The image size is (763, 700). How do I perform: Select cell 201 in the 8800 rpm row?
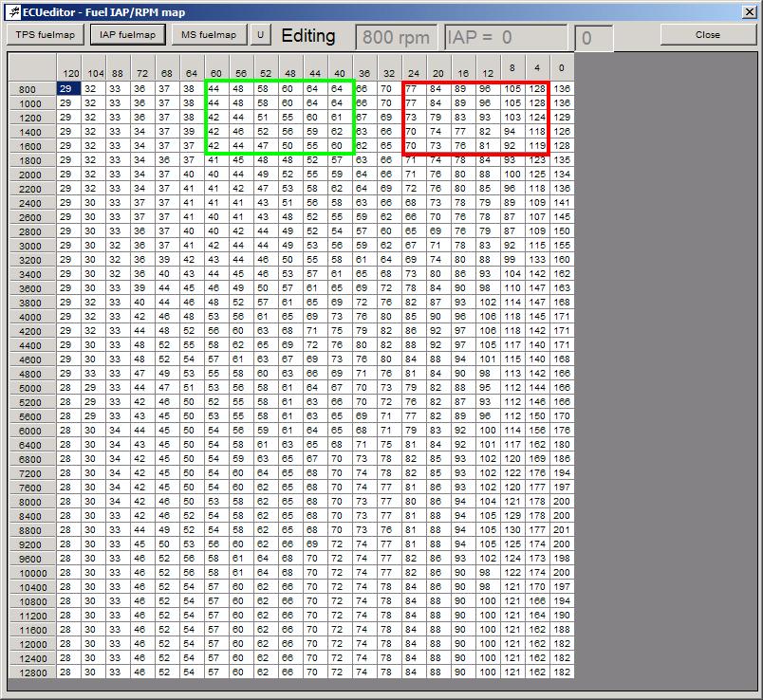point(562,530)
